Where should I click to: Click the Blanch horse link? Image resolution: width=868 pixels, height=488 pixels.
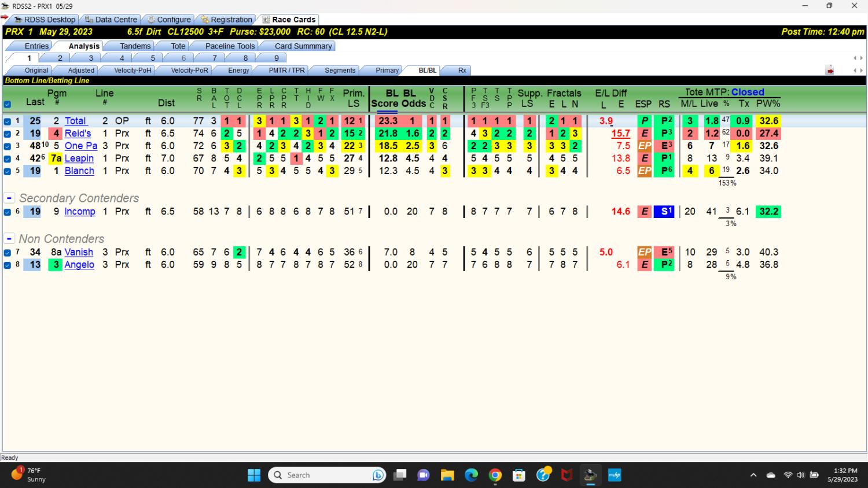(x=79, y=171)
